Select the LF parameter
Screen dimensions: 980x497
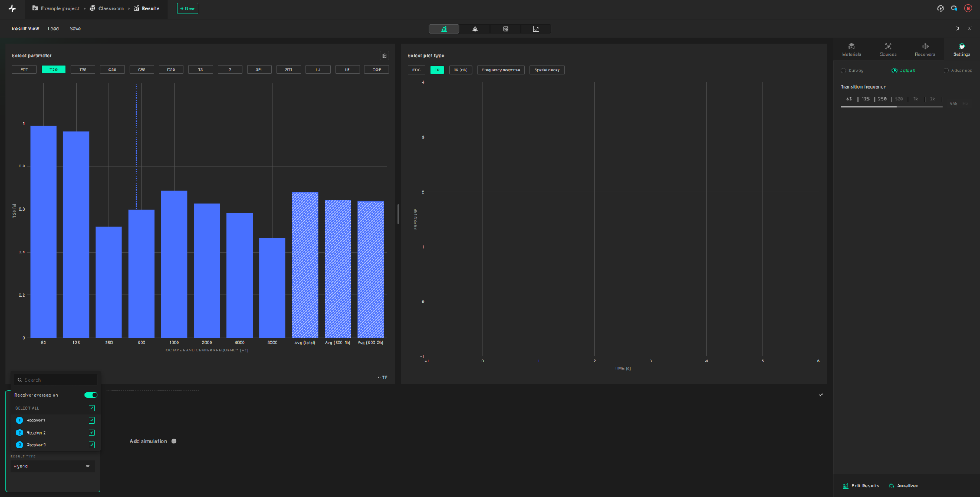(347, 70)
